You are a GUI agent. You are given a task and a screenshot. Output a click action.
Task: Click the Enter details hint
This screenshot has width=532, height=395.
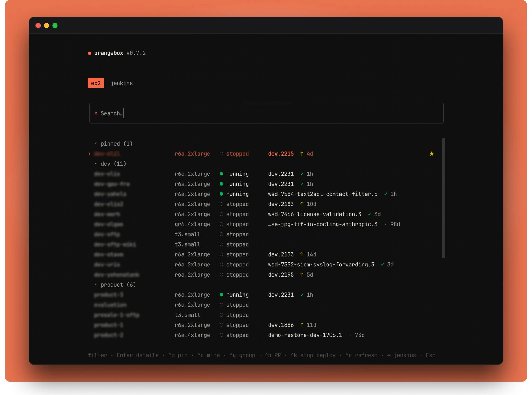[137, 355]
